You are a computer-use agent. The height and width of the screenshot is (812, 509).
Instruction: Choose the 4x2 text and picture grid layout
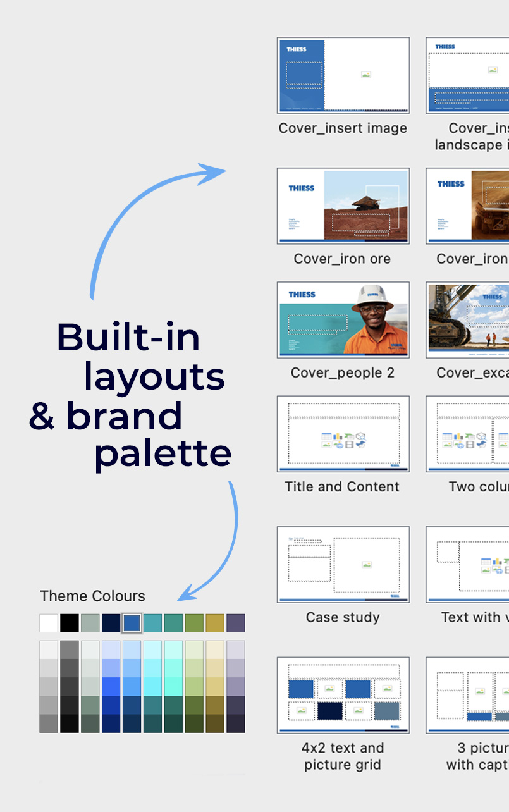(343, 694)
